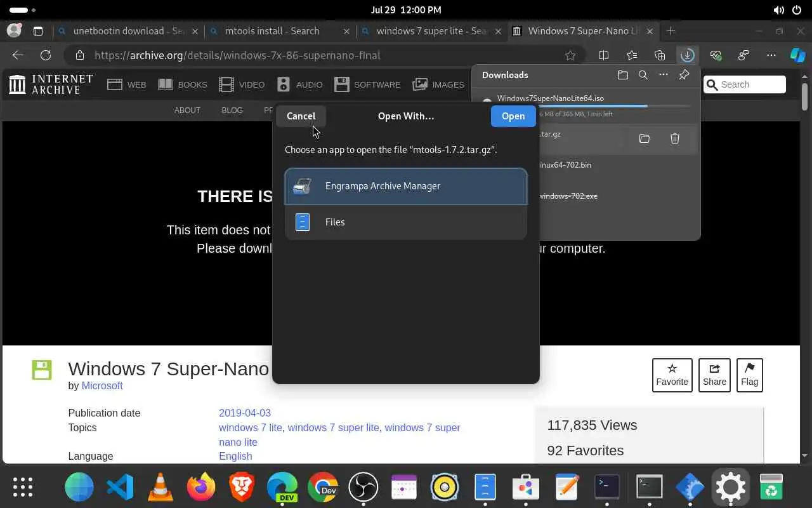
Task: Pin the Downloads panel
Action: (x=684, y=75)
